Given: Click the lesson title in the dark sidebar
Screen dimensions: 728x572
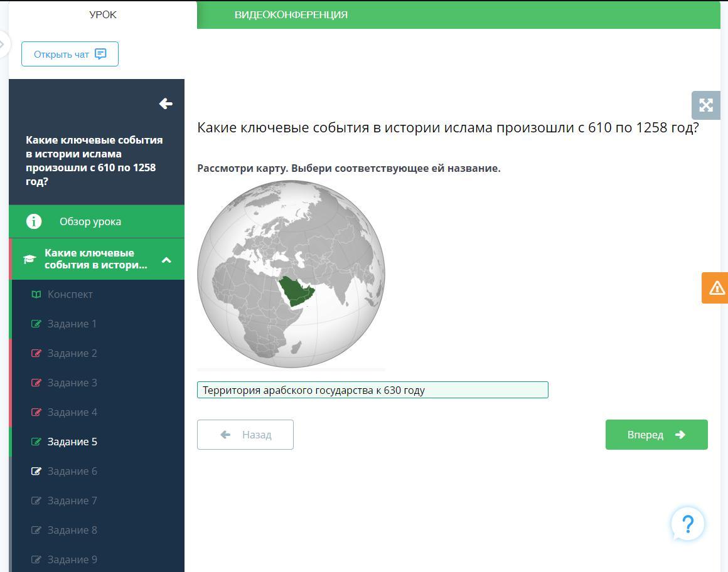Looking at the screenshot, I should tap(94, 161).
